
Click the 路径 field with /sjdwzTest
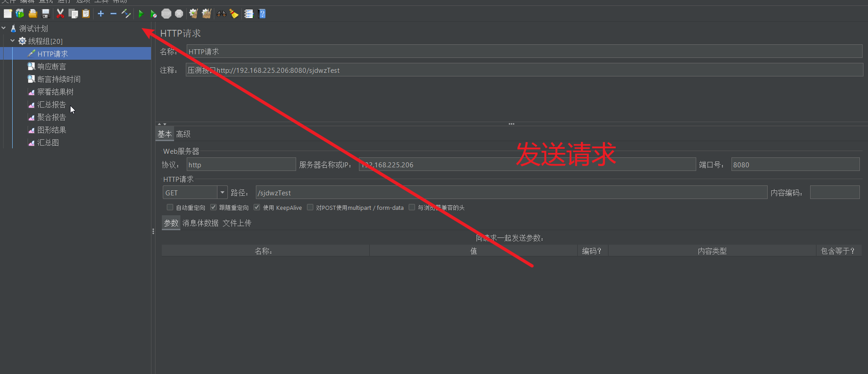click(x=511, y=193)
